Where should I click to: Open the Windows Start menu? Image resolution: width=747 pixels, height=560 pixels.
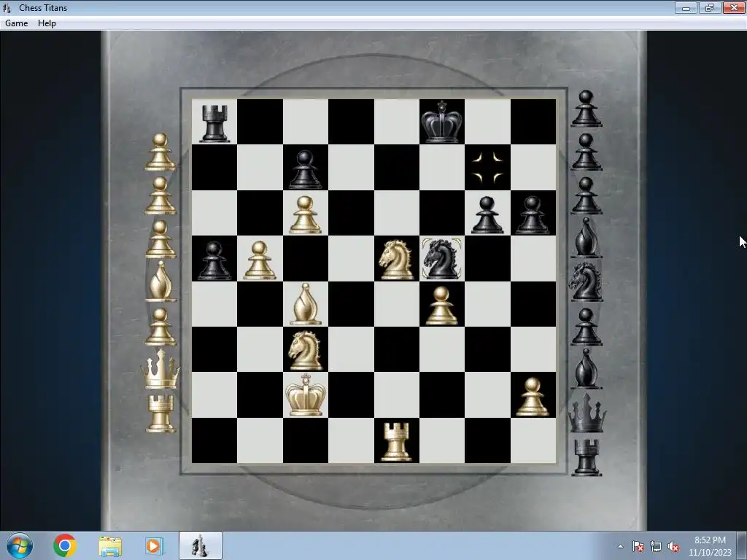pos(20,545)
